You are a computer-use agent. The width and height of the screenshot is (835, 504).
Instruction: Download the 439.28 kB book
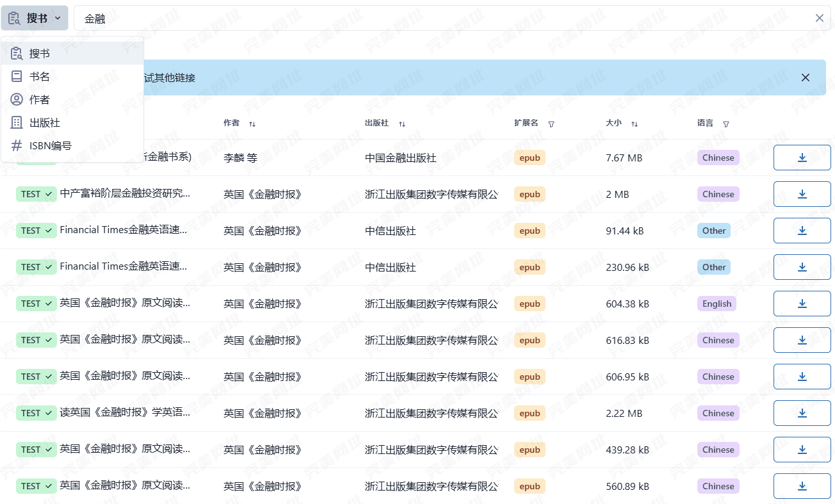pos(802,450)
